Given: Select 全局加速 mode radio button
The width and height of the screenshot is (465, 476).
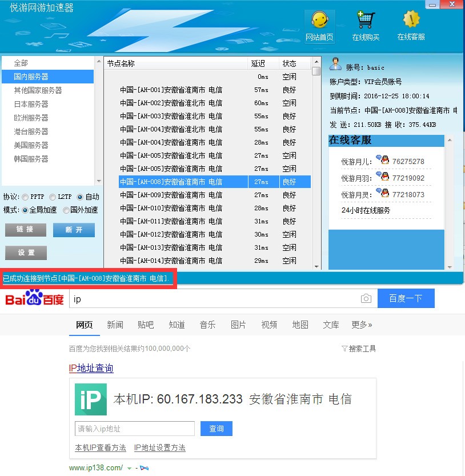Looking at the screenshot, I should pos(25,210).
